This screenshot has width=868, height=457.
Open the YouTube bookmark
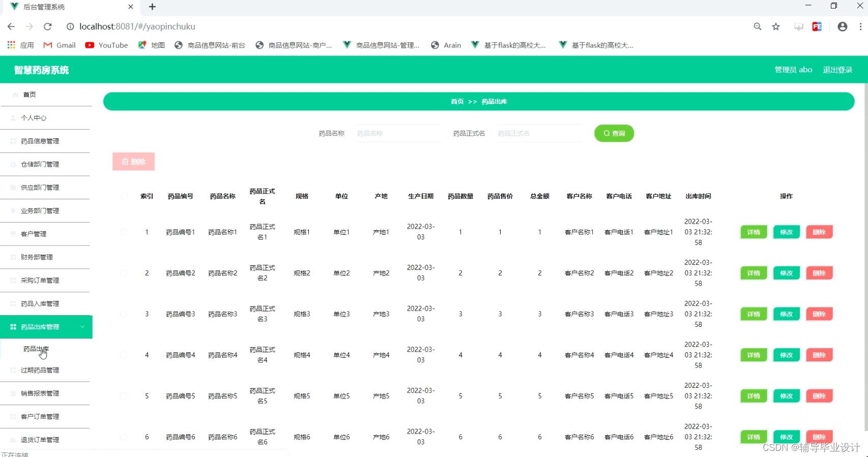coord(106,45)
